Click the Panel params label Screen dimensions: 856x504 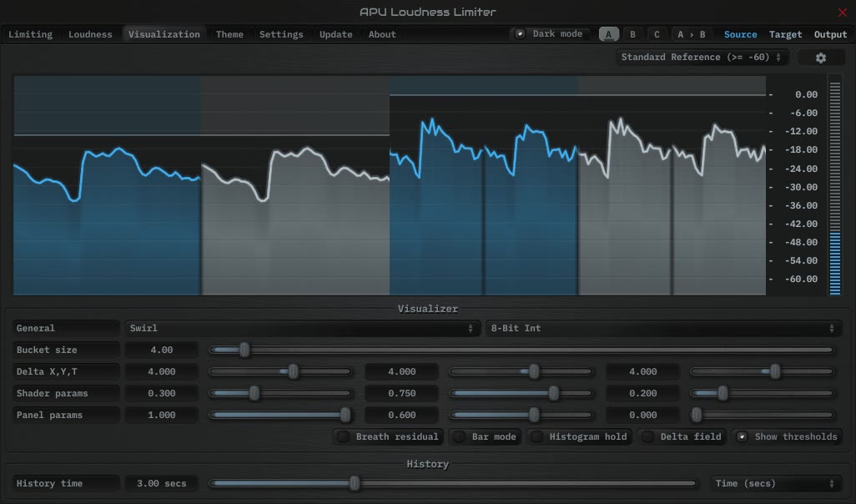[66, 415]
